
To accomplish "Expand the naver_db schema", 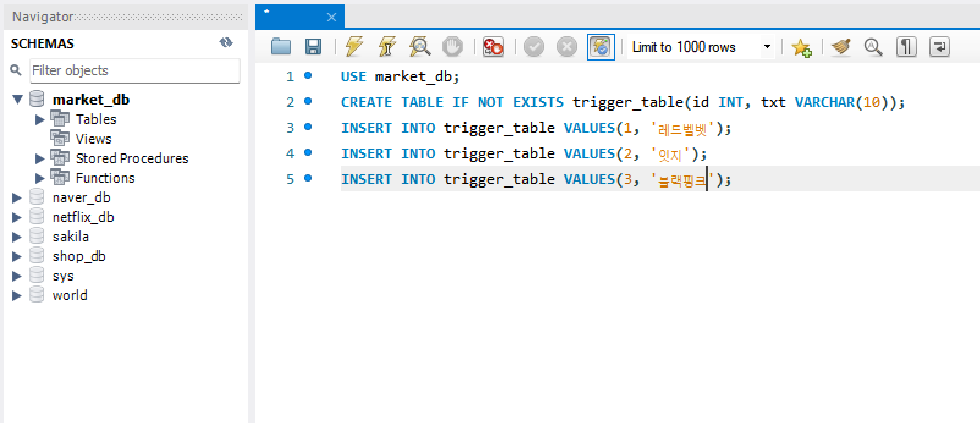I will tap(17, 197).
